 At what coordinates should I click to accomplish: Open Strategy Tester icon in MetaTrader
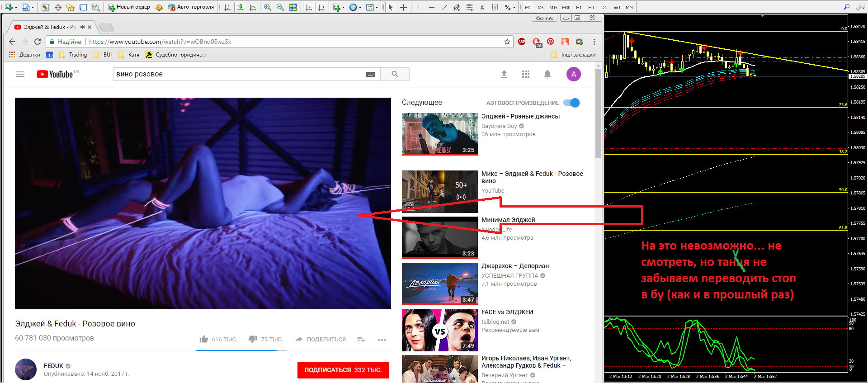point(96,7)
